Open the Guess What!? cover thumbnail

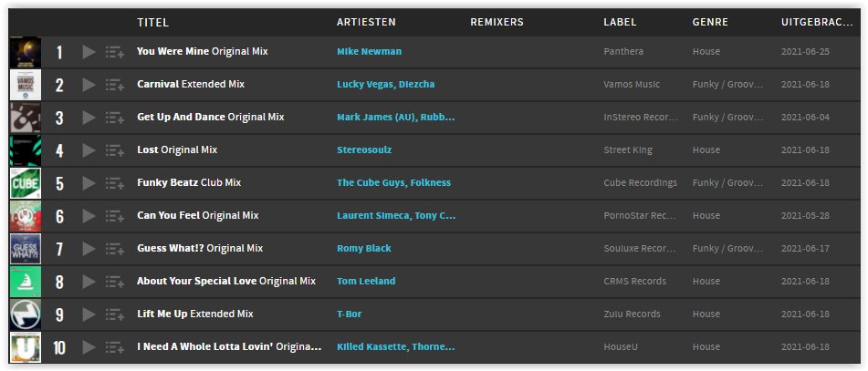click(26, 250)
